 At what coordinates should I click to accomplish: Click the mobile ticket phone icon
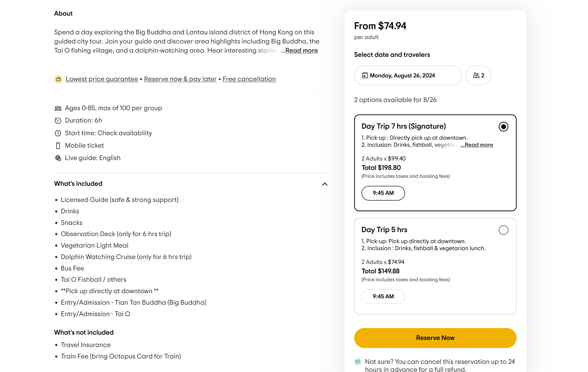[x=58, y=146]
